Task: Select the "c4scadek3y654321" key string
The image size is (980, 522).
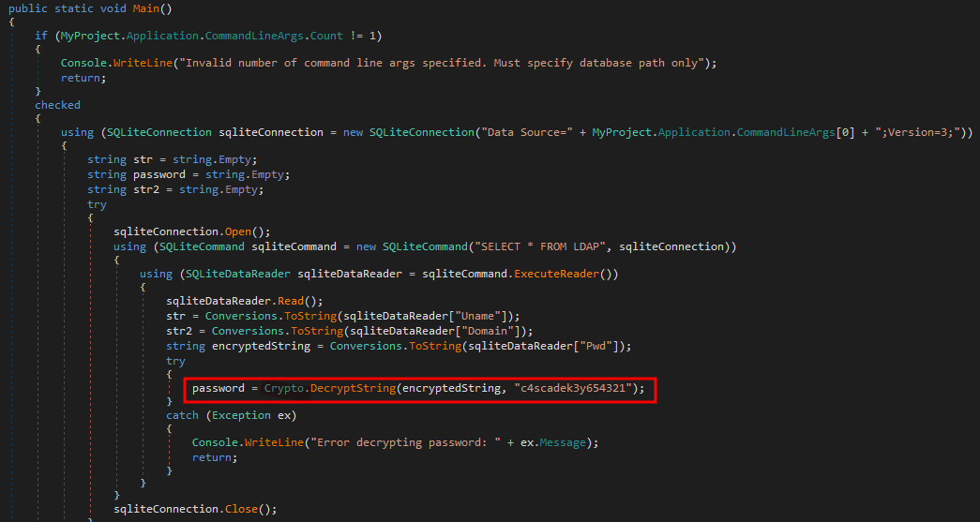Action: click(572, 388)
